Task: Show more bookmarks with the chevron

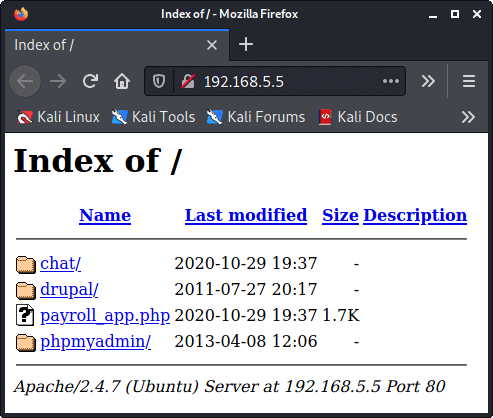Action: point(468,117)
